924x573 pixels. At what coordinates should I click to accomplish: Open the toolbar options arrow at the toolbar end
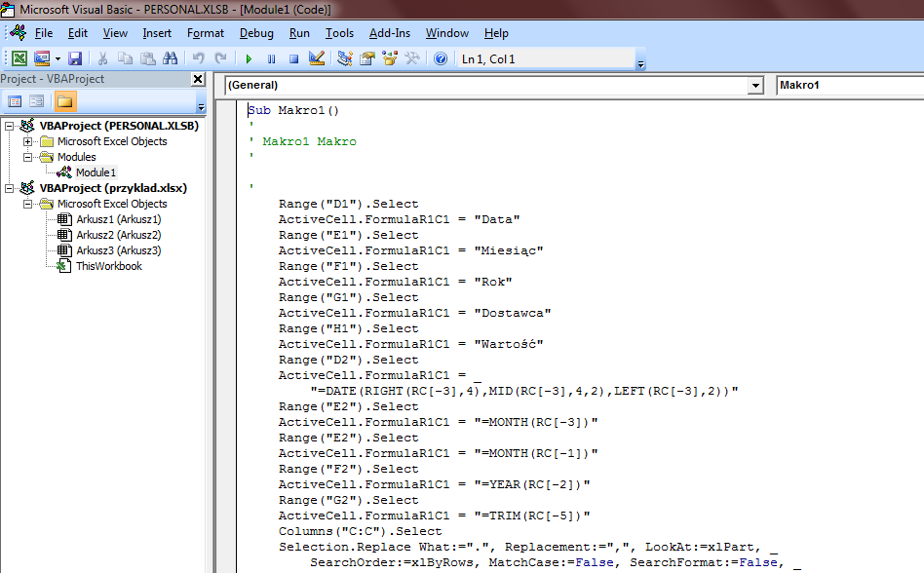[x=640, y=64]
